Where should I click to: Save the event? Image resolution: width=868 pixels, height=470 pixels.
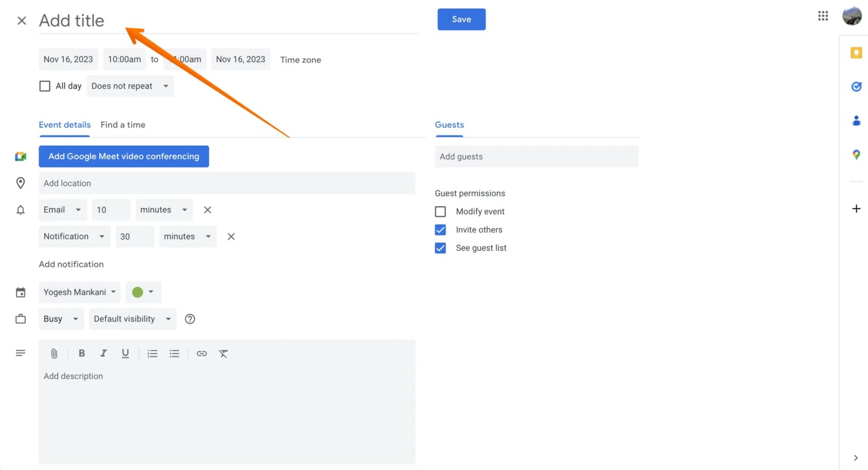(462, 19)
